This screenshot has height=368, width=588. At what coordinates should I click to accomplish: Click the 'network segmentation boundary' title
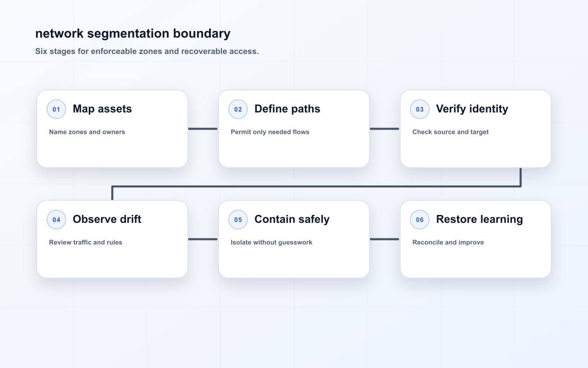(133, 33)
